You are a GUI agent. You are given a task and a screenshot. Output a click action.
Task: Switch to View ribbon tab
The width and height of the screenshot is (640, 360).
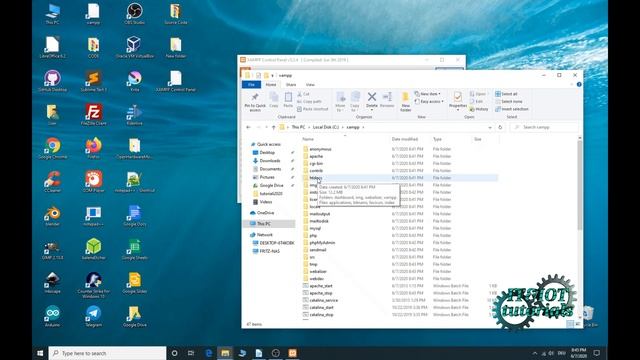[x=310, y=84]
